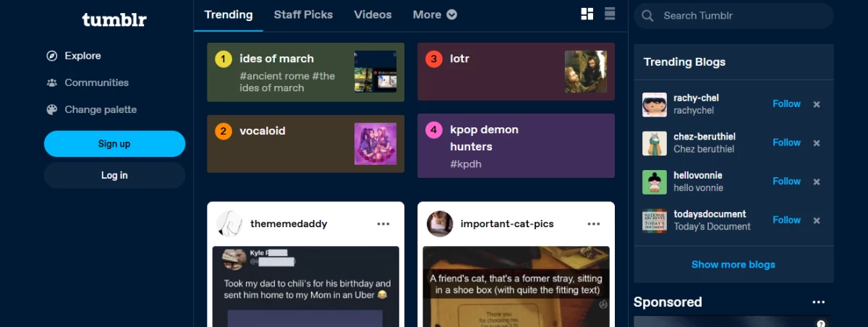
Task: Dismiss the rachy-chel blog suggestion
Action: pyautogui.click(x=817, y=104)
